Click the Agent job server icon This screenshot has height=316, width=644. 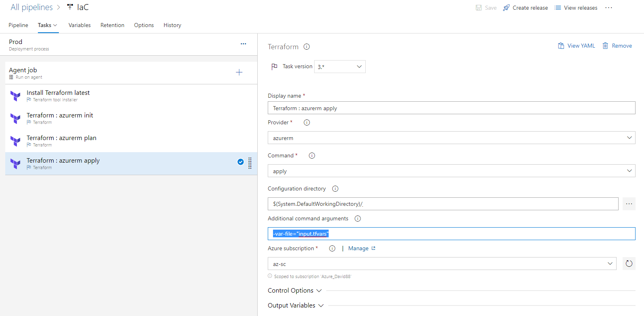point(11,77)
